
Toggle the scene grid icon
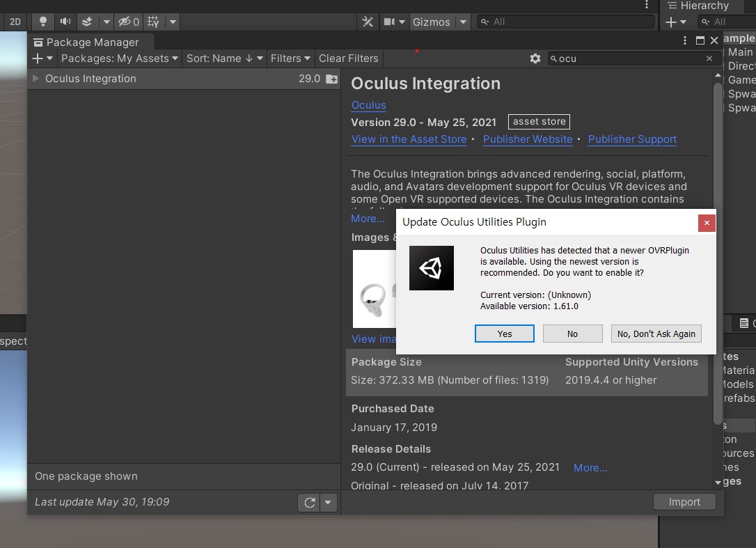pyautogui.click(x=153, y=22)
